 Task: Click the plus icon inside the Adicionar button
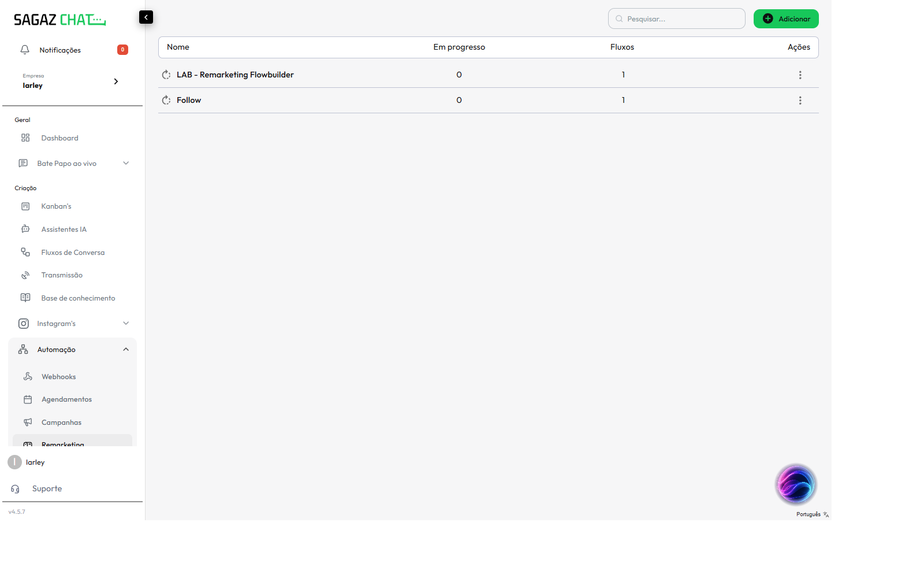pos(768,18)
